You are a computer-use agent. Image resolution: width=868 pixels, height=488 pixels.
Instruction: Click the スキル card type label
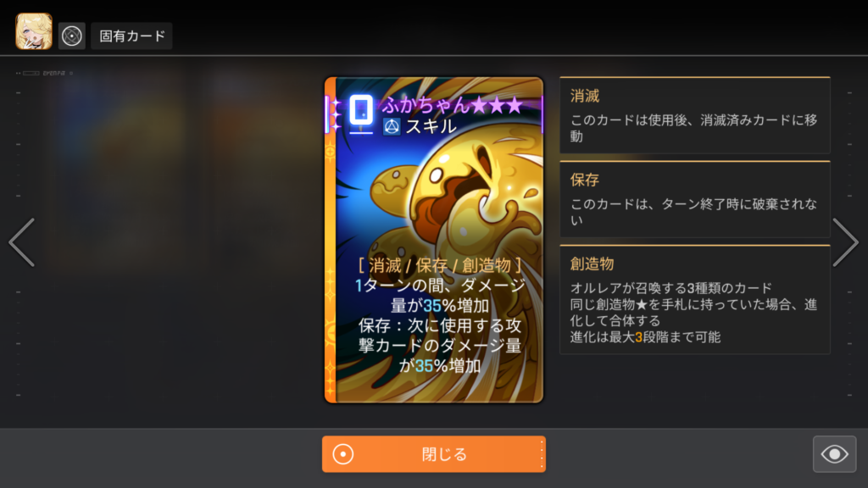(431, 127)
